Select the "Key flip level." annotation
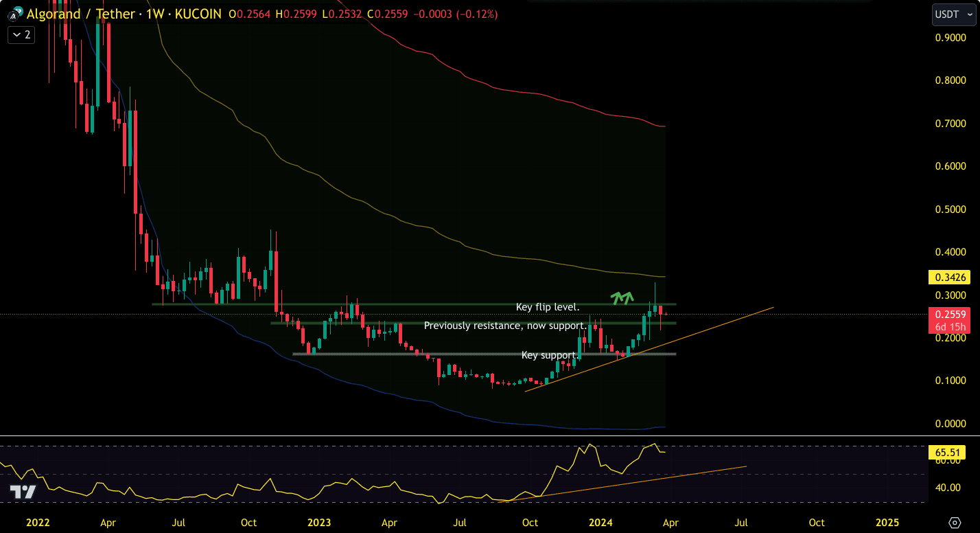The width and height of the screenshot is (980, 533). click(x=548, y=307)
